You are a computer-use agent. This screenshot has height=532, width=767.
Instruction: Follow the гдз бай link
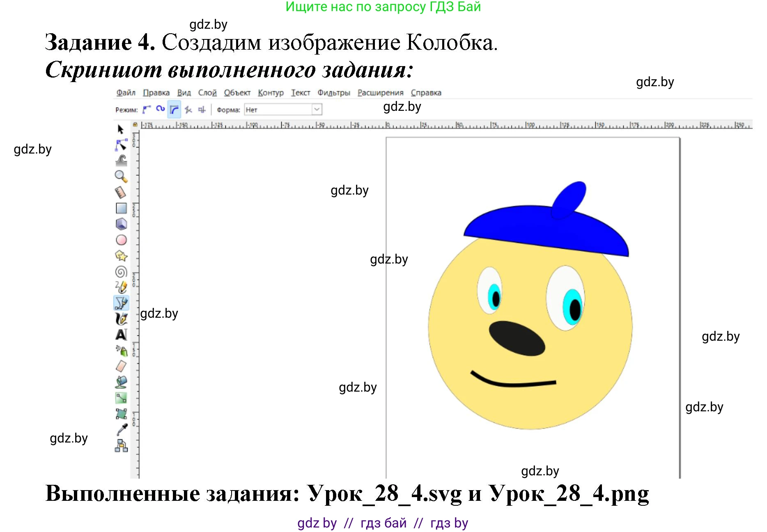pyautogui.click(x=383, y=523)
